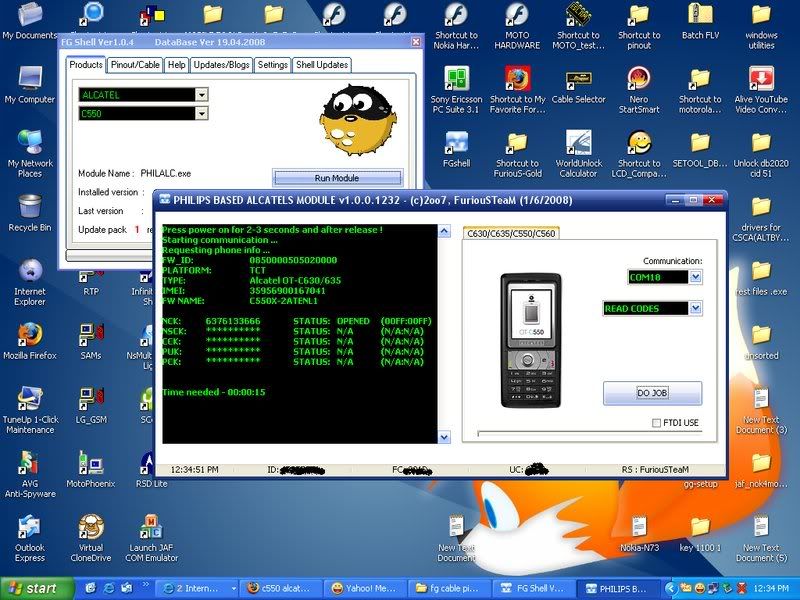The height and width of the screenshot is (600, 800).
Task: Open the READ CODES operation dropdown
Action: point(695,308)
